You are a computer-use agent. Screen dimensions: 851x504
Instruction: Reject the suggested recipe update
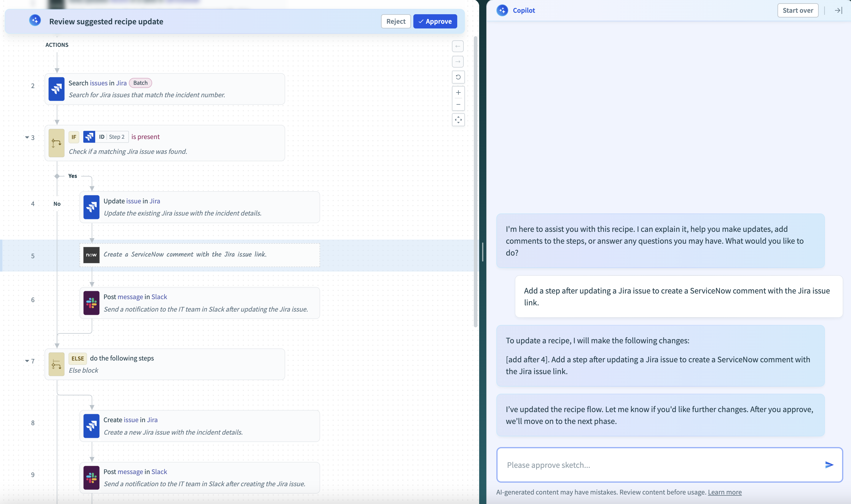coord(396,21)
